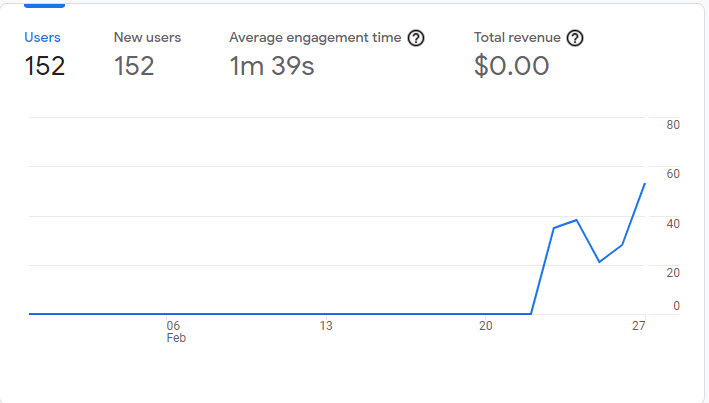
Task: Click the final peak point of the users line
Action: pyautogui.click(x=645, y=184)
